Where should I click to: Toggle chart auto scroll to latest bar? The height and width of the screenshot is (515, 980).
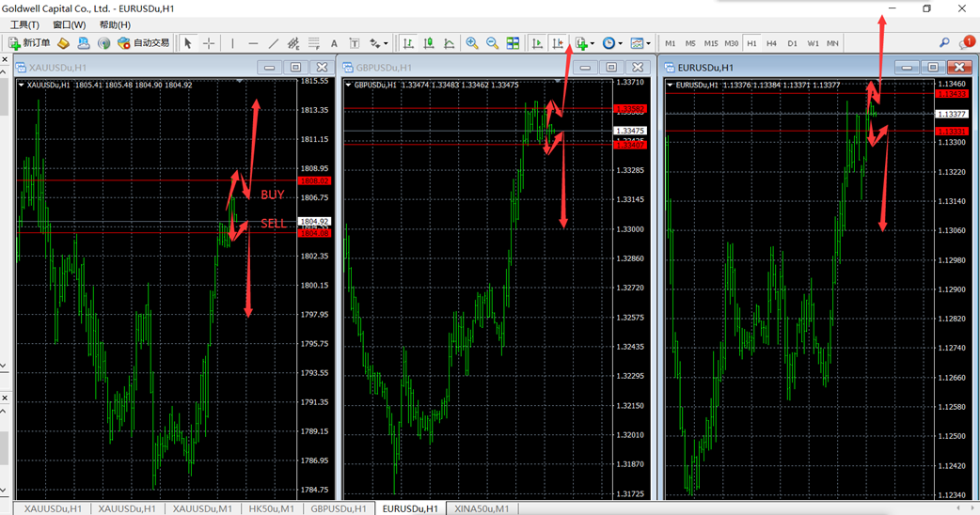[537, 43]
